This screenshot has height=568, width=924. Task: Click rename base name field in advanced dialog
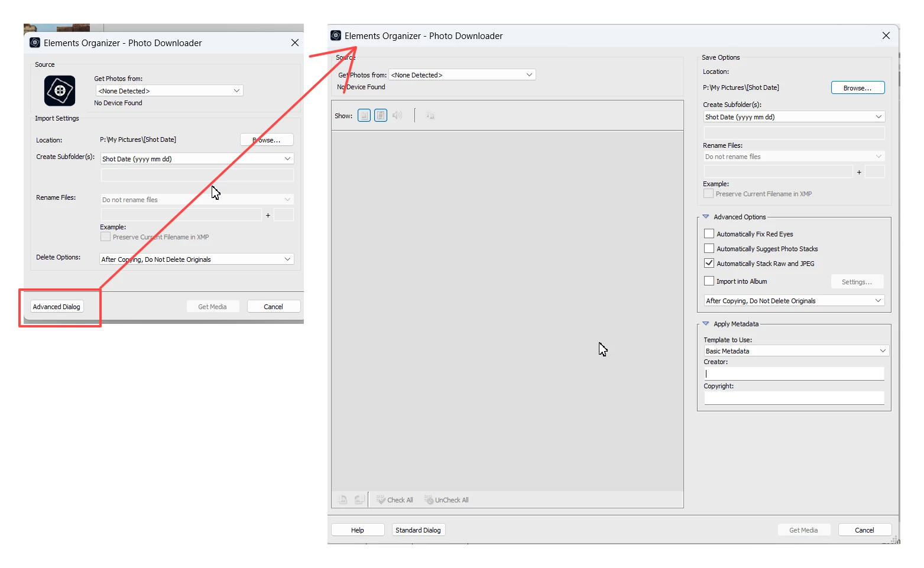778,172
